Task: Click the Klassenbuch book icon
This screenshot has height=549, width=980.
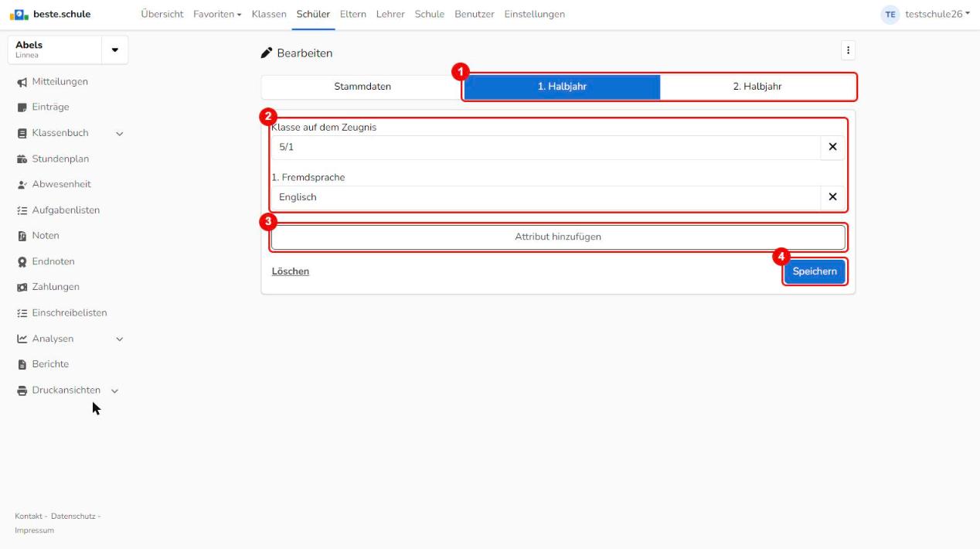Action: [x=22, y=133]
